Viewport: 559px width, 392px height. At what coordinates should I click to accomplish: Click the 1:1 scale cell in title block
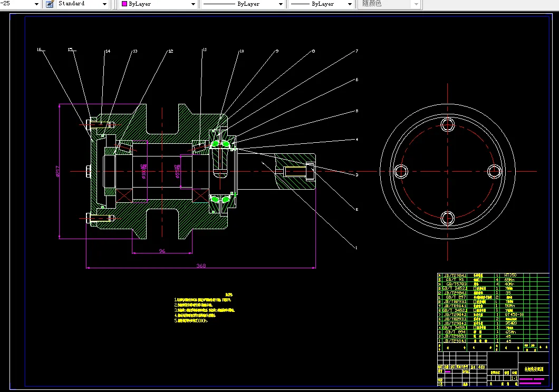pyautogui.click(x=514, y=378)
